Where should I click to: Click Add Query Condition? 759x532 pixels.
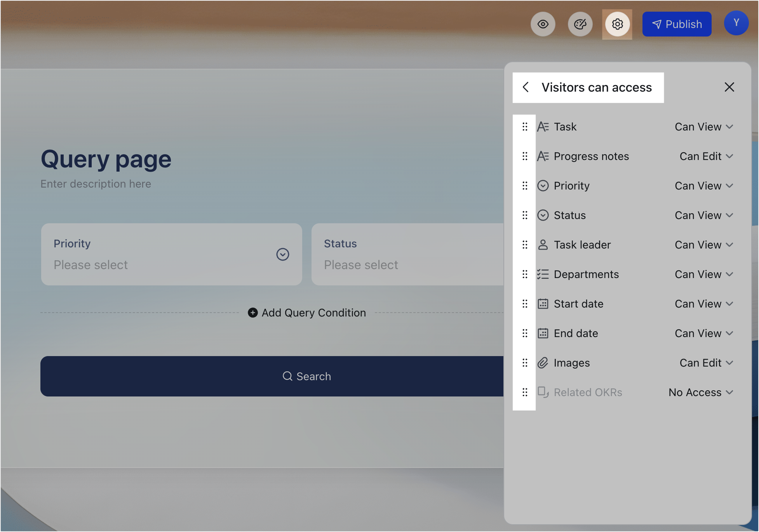306,313
